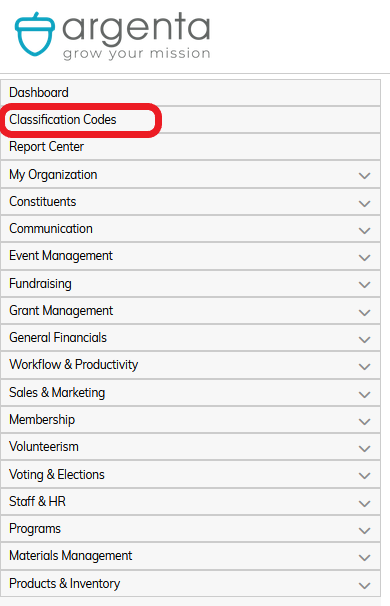The width and height of the screenshot is (390, 606).
Task: Expand Staff & HR chevron arrow
Action: pyautogui.click(x=364, y=503)
